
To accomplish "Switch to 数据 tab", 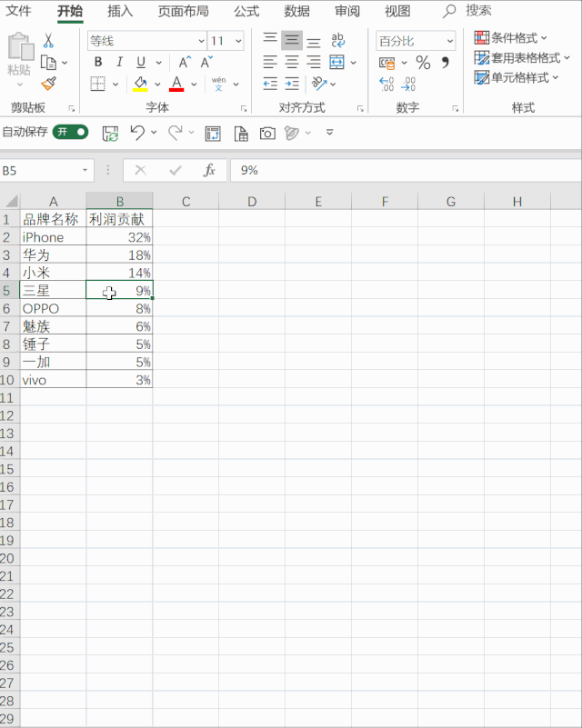I will click(296, 11).
